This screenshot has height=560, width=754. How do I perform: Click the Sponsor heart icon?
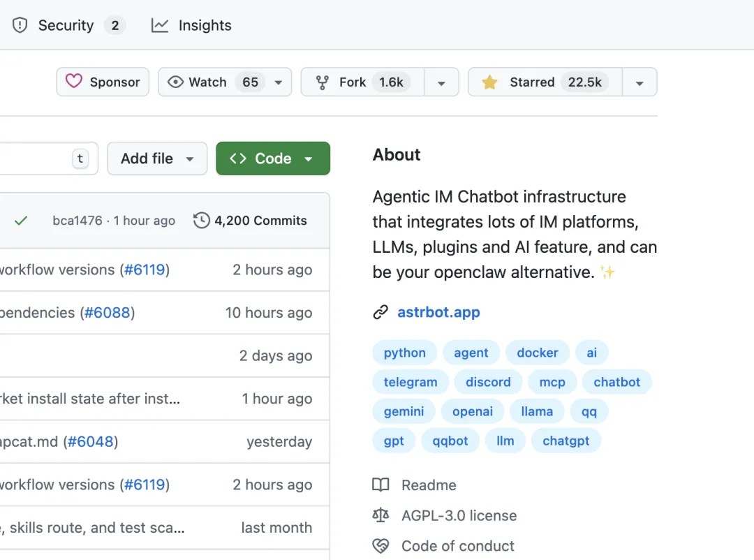74,82
